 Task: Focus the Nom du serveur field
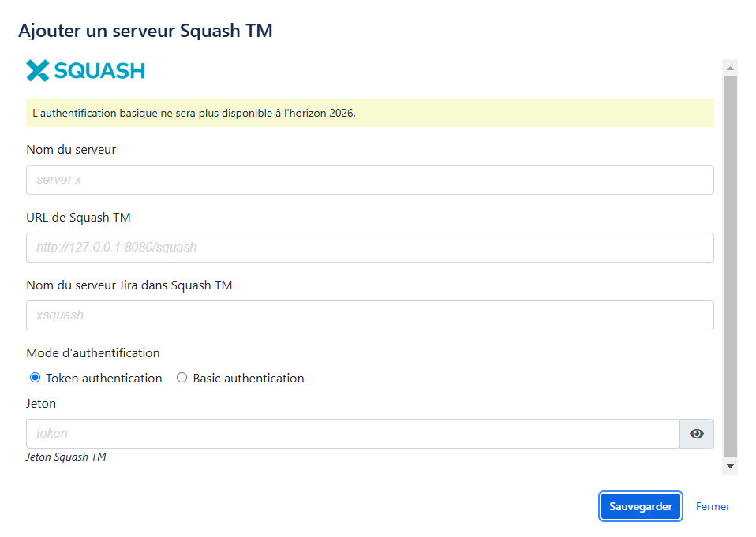[x=369, y=180]
